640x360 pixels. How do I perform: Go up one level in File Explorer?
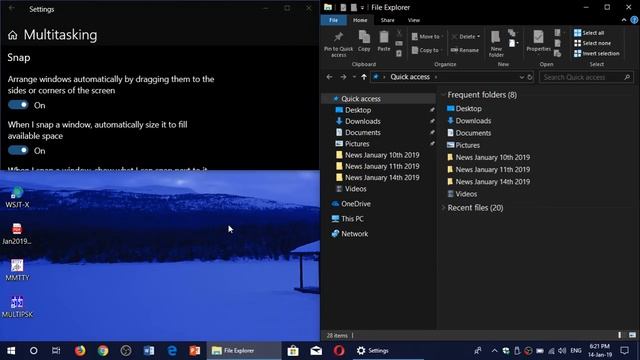[364, 77]
